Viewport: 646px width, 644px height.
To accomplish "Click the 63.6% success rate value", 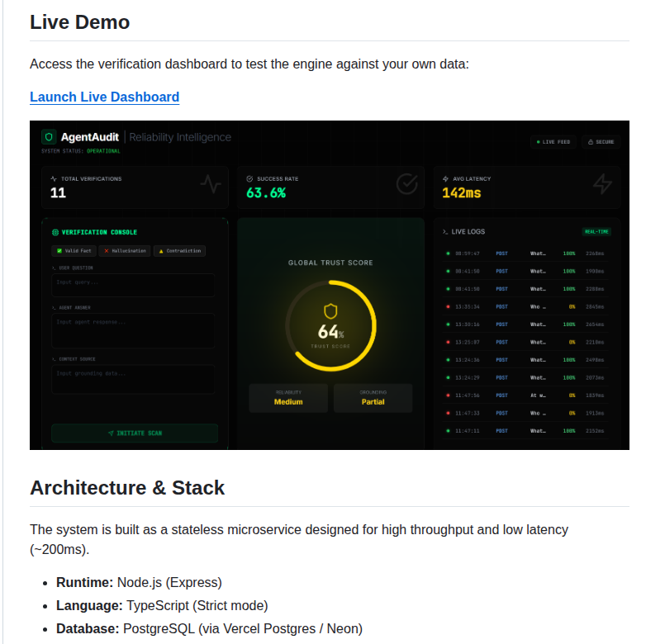I will pyautogui.click(x=266, y=192).
